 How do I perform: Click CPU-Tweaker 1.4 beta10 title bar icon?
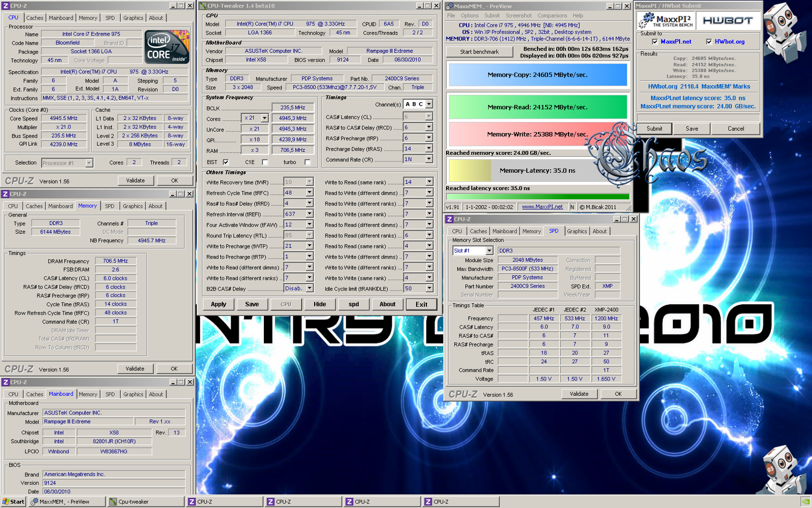tap(202, 6)
